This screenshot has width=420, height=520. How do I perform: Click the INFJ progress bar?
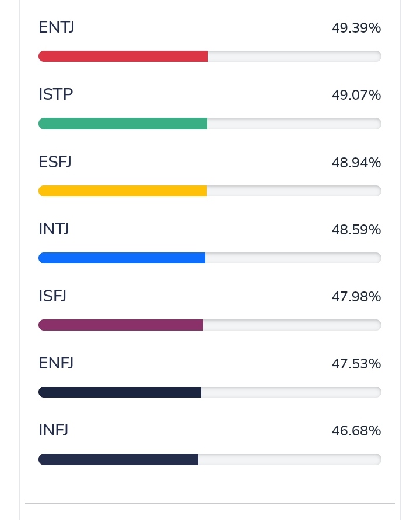(209, 459)
